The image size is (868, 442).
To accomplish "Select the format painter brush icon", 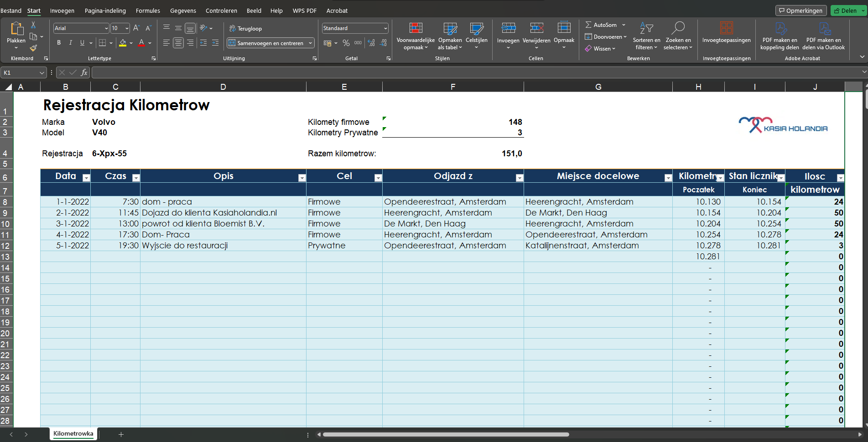I will 33,48.
